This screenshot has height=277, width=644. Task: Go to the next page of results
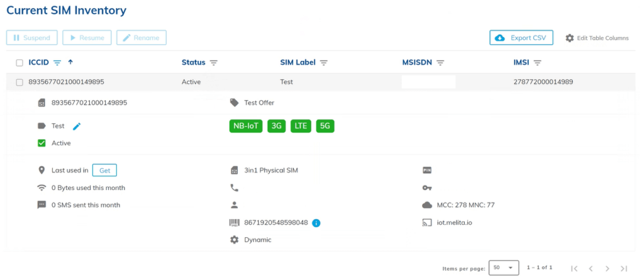[608, 268]
